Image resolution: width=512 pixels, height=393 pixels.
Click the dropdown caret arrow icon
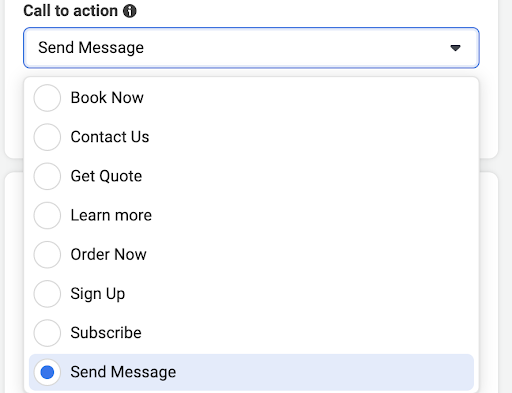(x=455, y=48)
